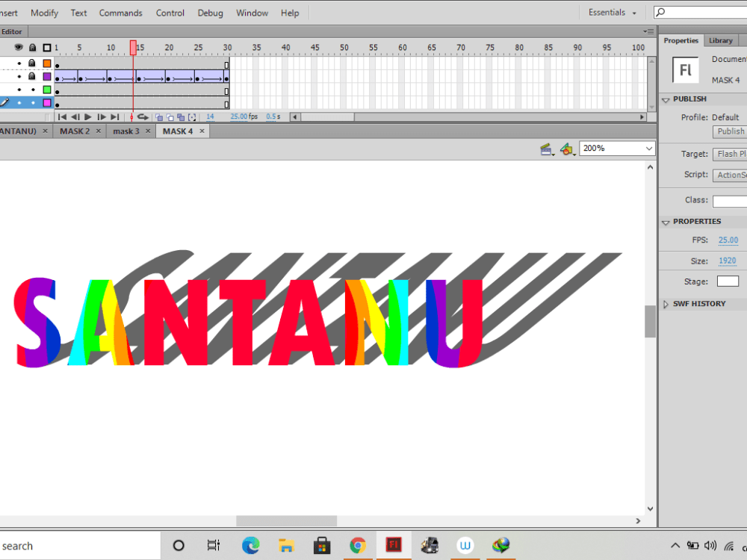Switch to the mask 3 document tab
This screenshot has height=560, width=747.
125,131
